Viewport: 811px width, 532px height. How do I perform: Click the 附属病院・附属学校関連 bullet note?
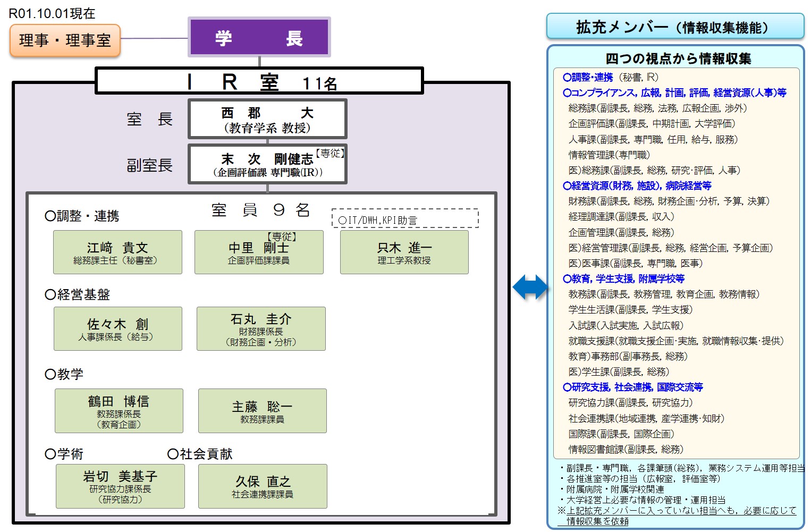tap(612, 489)
